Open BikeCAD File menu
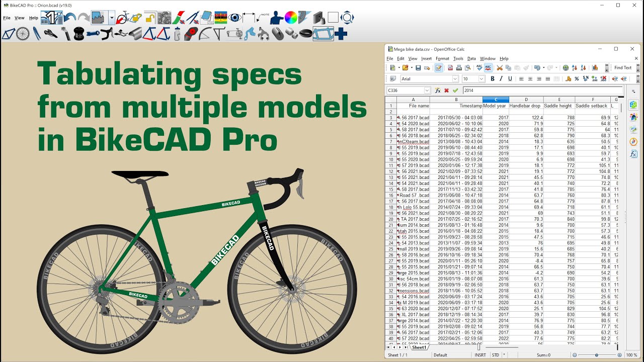The height and width of the screenshot is (362, 644). (7, 18)
